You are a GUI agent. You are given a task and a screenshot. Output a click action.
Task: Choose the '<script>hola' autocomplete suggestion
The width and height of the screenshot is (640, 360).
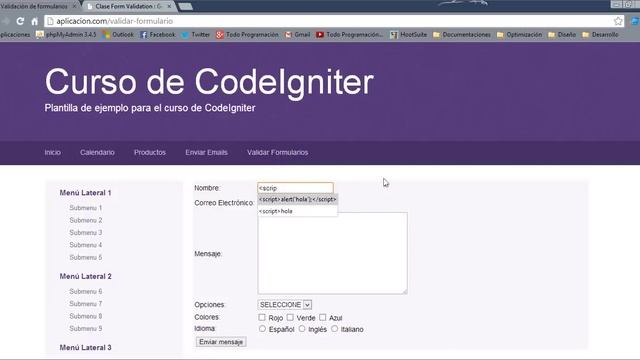298,211
